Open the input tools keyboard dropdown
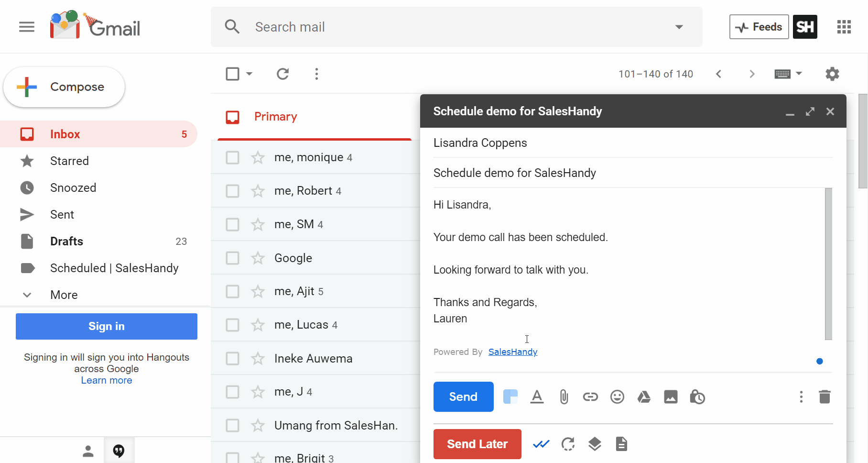The image size is (868, 463). (x=788, y=74)
